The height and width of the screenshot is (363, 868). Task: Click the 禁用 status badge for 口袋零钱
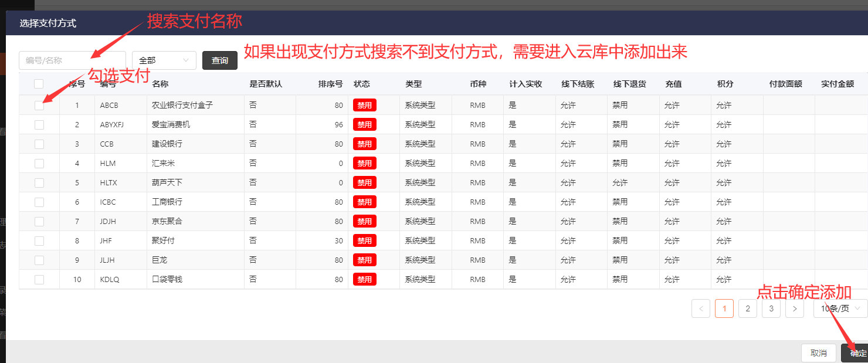click(x=364, y=280)
